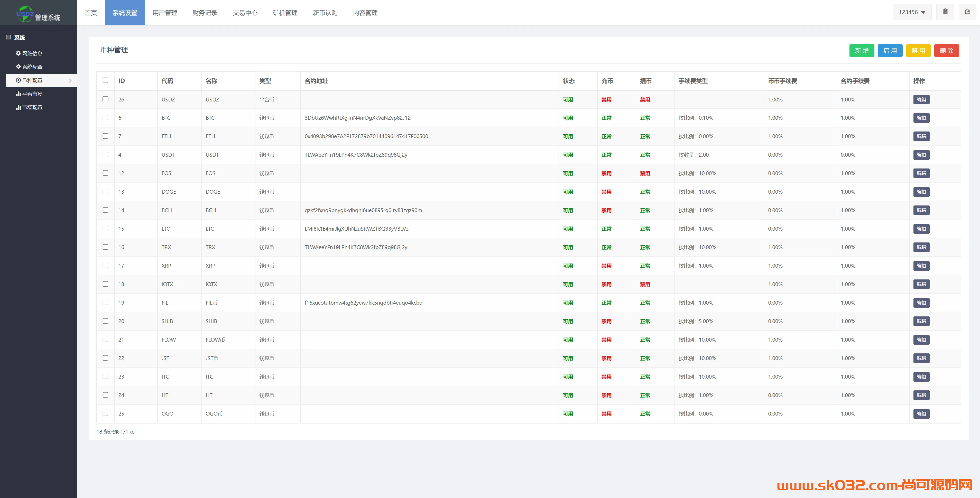Image resolution: width=980 pixels, height=498 pixels.
Task: Check the ETH row checkbox
Action: pos(105,136)
